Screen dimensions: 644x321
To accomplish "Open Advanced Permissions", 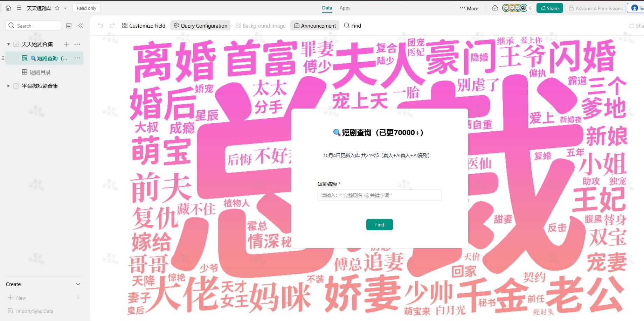I will click(595, 8).
